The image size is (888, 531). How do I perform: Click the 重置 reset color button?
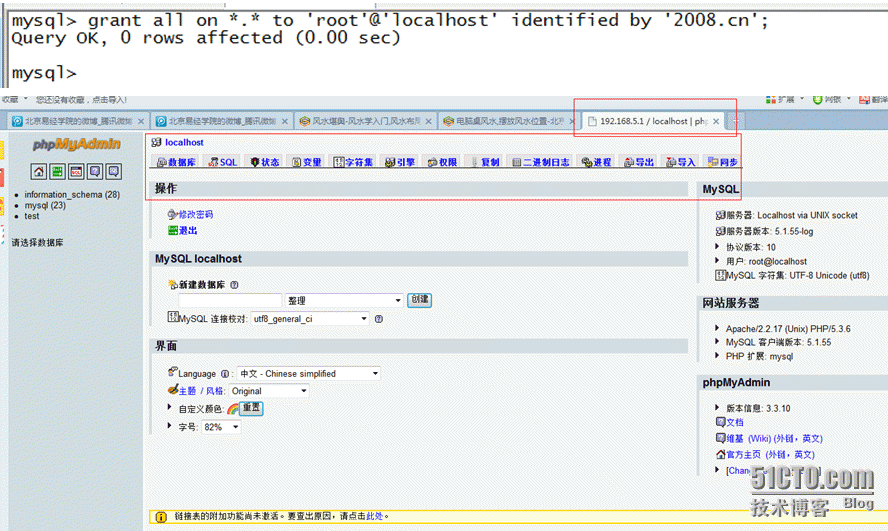click(x=251, y=408)
